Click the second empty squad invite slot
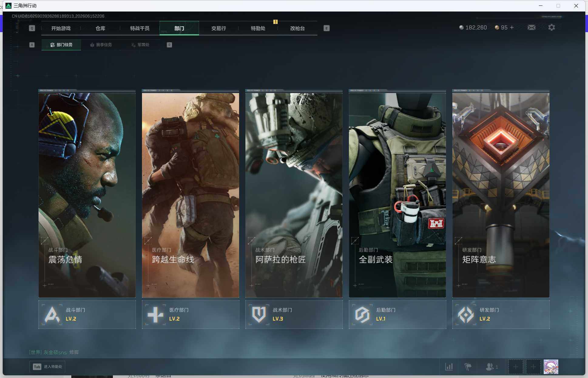Image resolution: width=588 pixels, height=378 pixels. pos(533,367)
